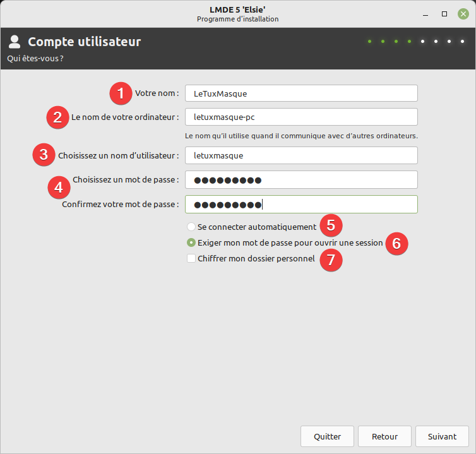Image resolution: width=476 pixels, height=454 pixels.
Task: Enable 'Chiffrer mon dossier personnel' checkbox
Action: pos(191,258)
